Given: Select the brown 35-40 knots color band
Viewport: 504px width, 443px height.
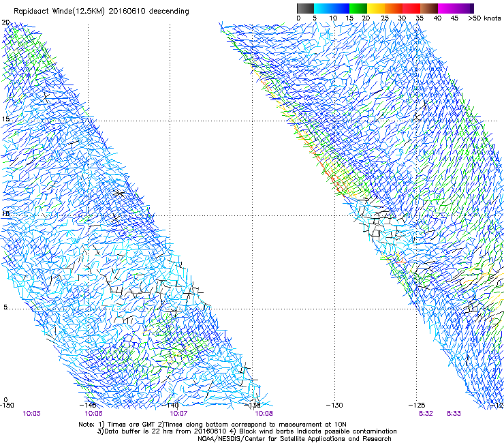Looking at the screenshot, I should click(x=429, y=8).
